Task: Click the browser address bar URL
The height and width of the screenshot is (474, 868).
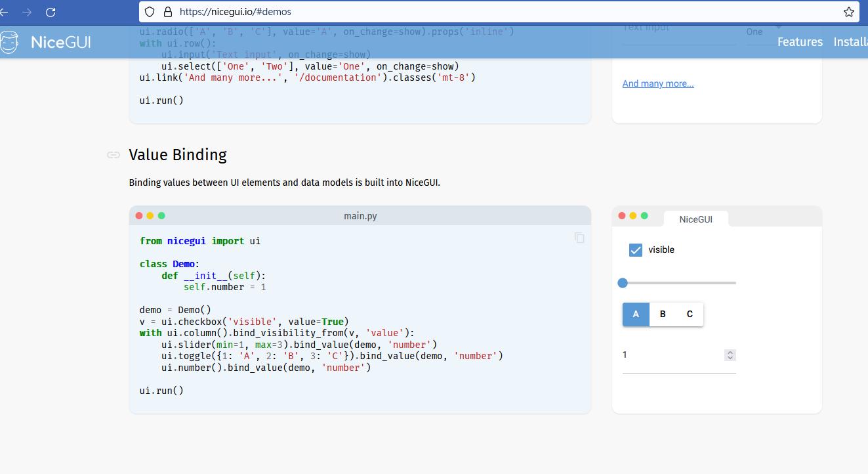Action: coord(235,12)
